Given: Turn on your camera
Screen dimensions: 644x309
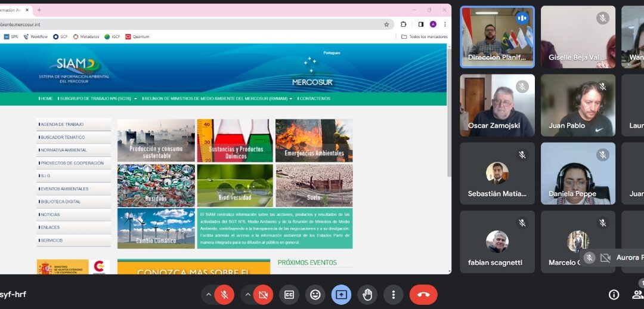Looking at the screenshot, I should (264, 295).
